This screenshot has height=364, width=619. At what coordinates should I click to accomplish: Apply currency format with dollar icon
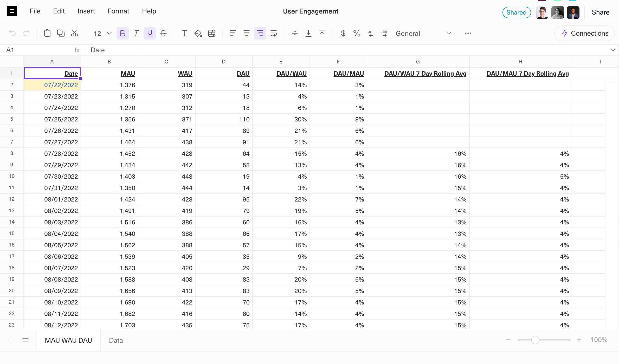pyautogui.click(x=343, y=33)
